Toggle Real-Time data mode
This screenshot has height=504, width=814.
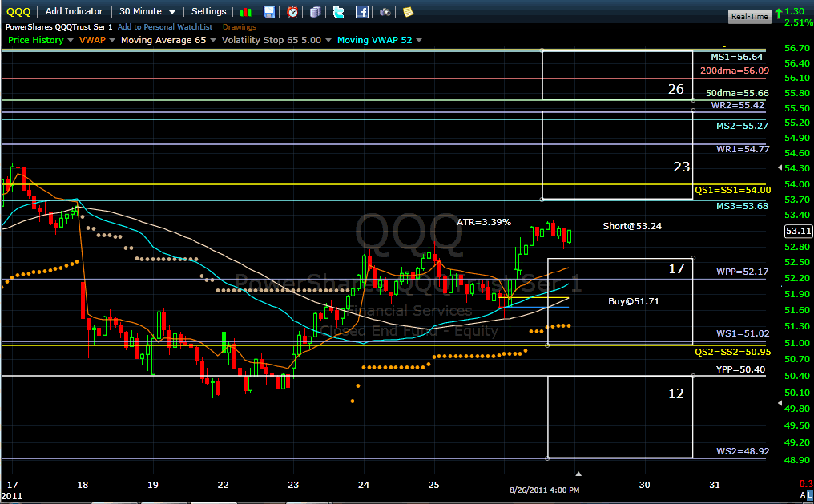pos(749,16)
